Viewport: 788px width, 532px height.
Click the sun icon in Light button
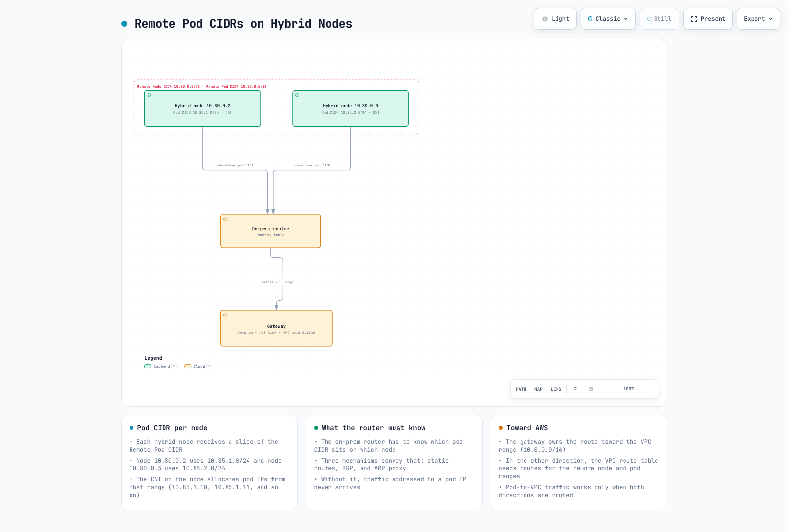(545, 19)
